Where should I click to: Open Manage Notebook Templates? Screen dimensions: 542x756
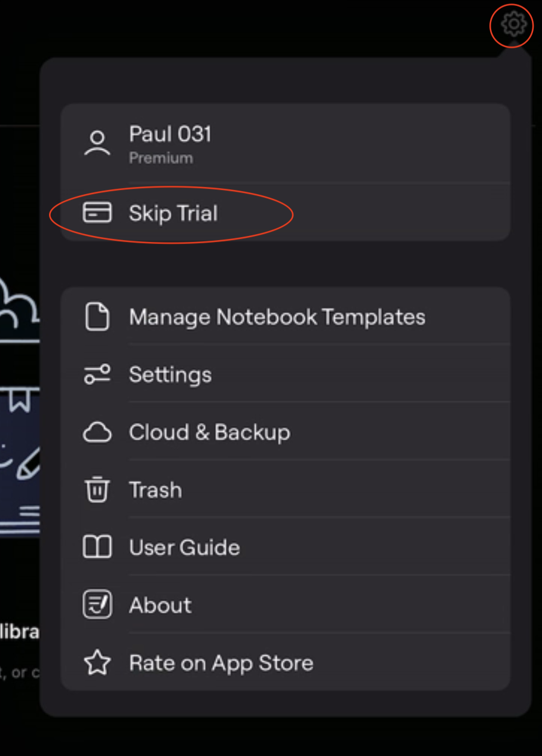(277, 316)
